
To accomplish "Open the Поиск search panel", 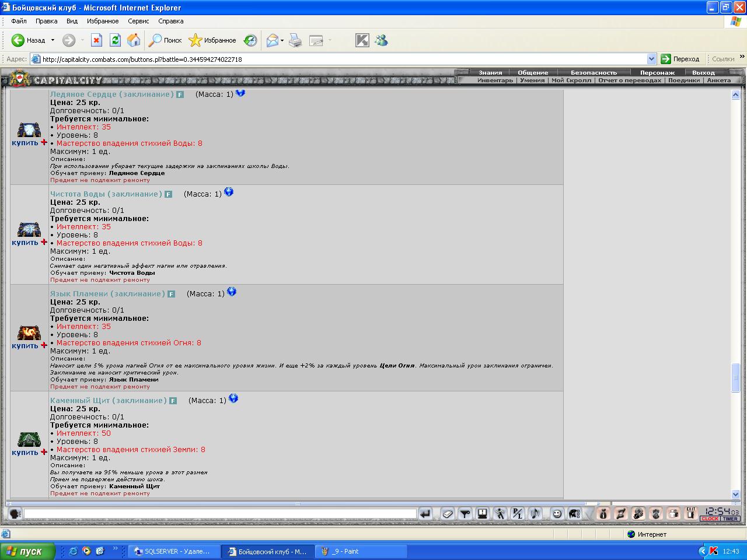I will tap(165, 40).
